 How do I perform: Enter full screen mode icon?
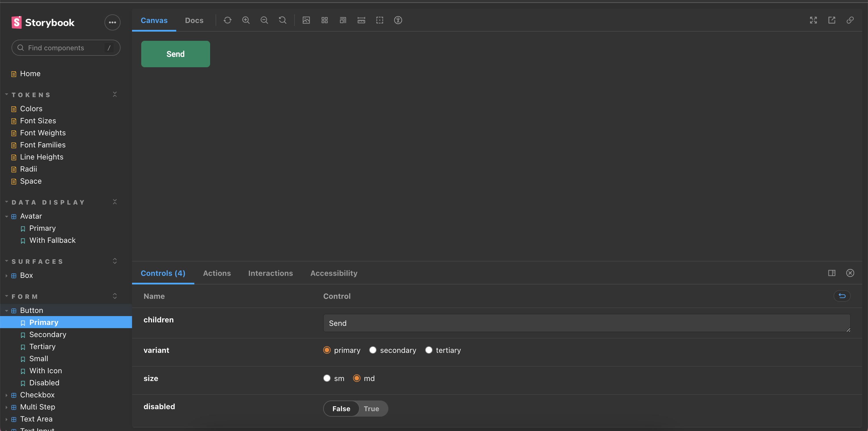click(813, 20)
